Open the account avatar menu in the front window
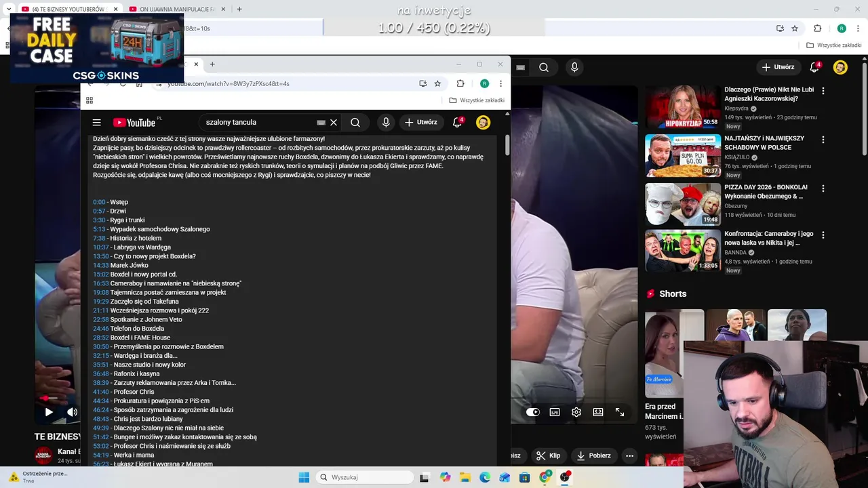The width and height of the screenshot is (868, 488). [483, 123]
